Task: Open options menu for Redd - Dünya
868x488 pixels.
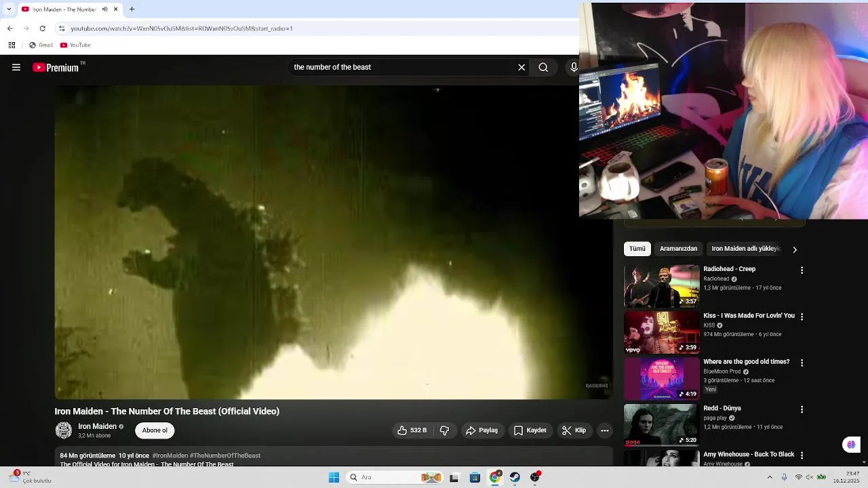Action: (802, 409)
